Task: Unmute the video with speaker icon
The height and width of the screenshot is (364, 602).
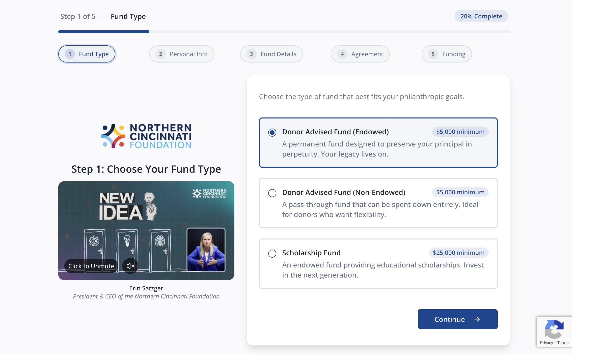Action: point(130,266)
